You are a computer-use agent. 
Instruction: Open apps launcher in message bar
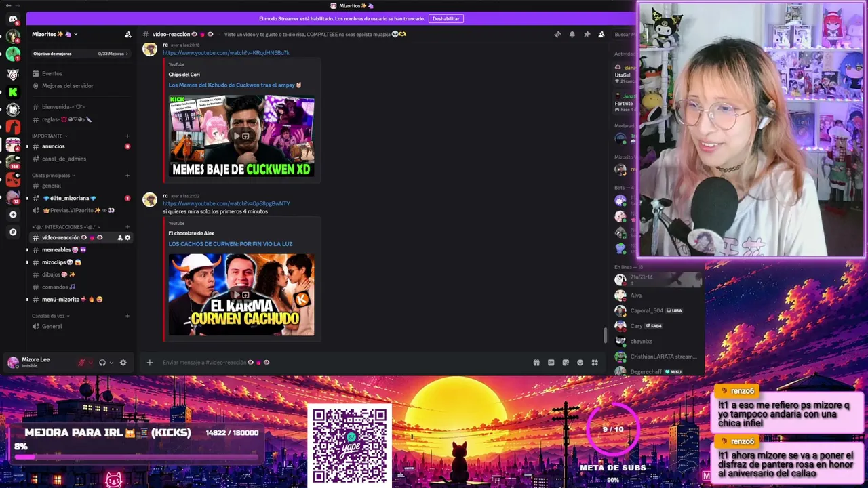point(595,363)
